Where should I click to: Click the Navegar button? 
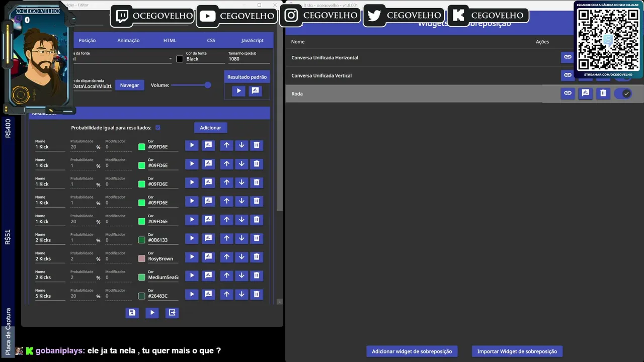click(129, 85)
